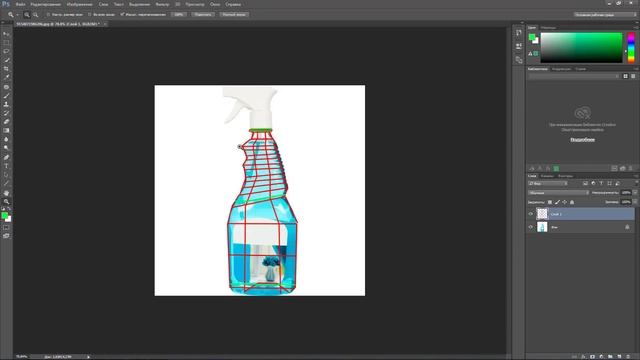Screen dimensions: 640x360
Task: Select the Brush tool
Action: pyautogui.click(x=6, y=96)
